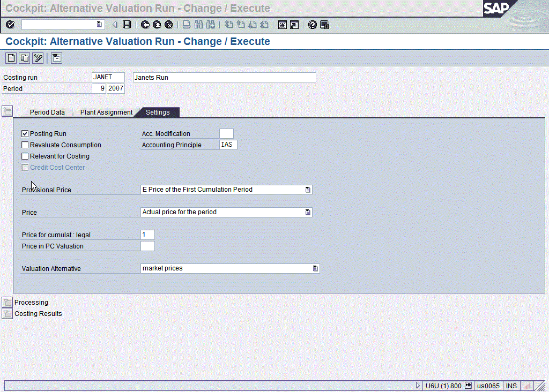Go to the next page icon
549x392 pixels.
point(253,25)
